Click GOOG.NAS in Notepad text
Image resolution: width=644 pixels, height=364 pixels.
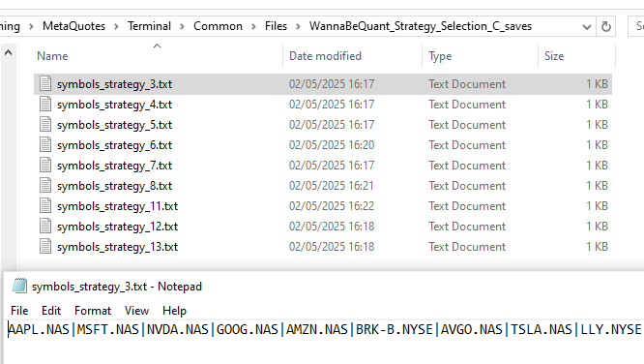[x=248, y=329]
